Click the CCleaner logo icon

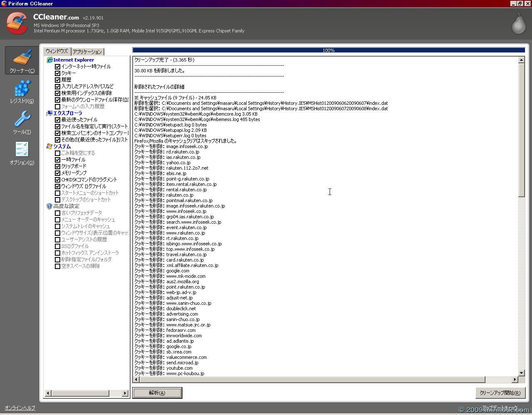pos(17,23)
